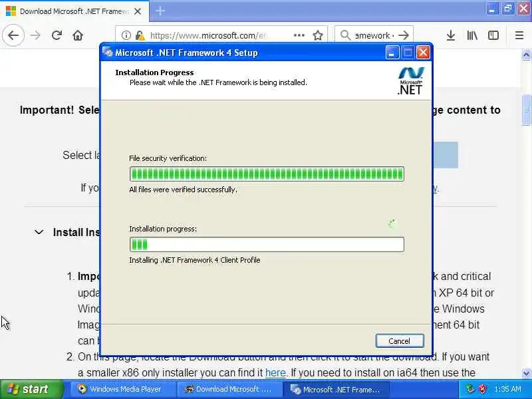Toggle the Firefox sidebar icon

point(493,35)
